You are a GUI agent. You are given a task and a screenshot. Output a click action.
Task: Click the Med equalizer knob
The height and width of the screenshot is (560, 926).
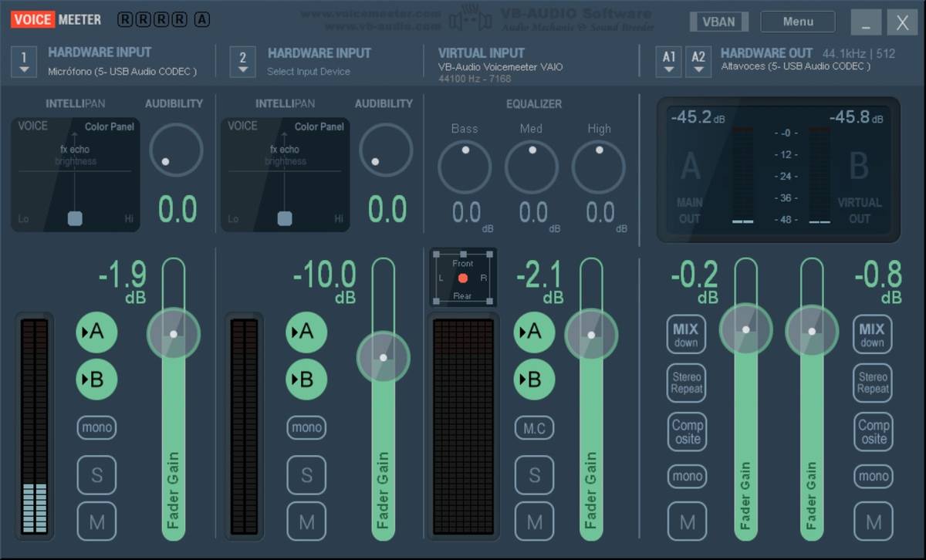[x=532, y=167]
